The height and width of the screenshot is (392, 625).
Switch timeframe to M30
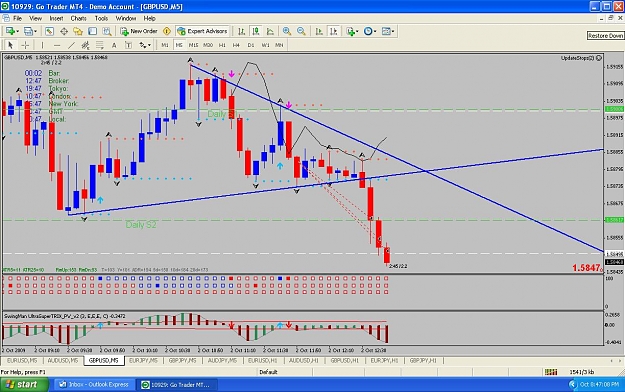(x=208, y=45)
